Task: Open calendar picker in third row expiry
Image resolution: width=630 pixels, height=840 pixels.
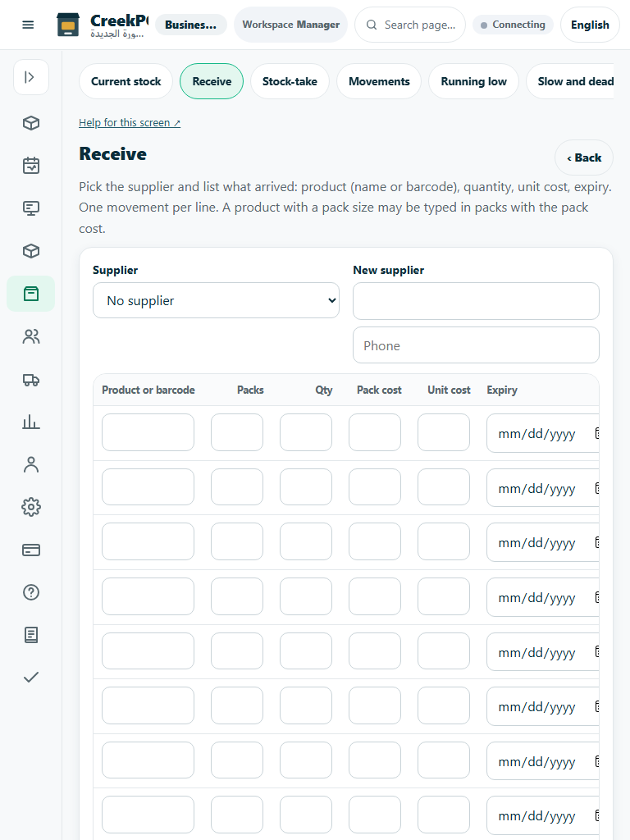Action: (596, 543)
